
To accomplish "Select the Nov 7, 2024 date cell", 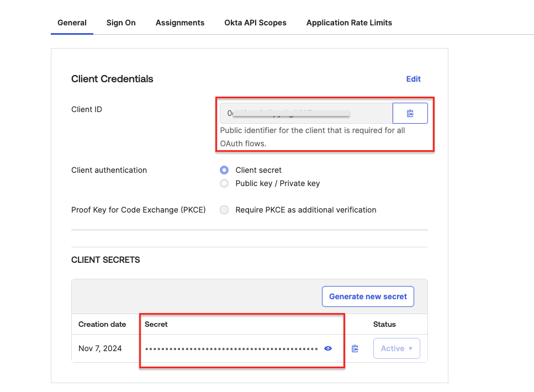I will 100,348.
